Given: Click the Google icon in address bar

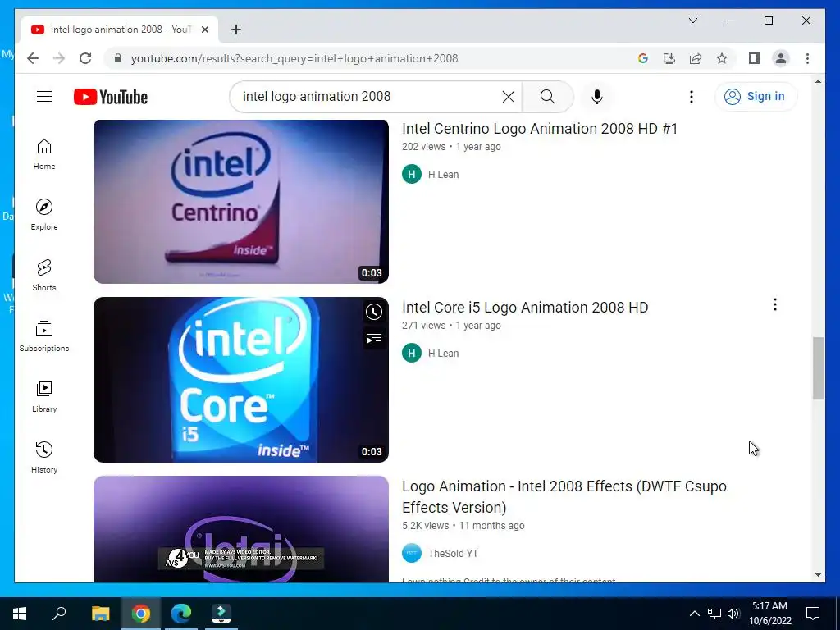Looking at the screenshot, I should click(x=643, y=58).
